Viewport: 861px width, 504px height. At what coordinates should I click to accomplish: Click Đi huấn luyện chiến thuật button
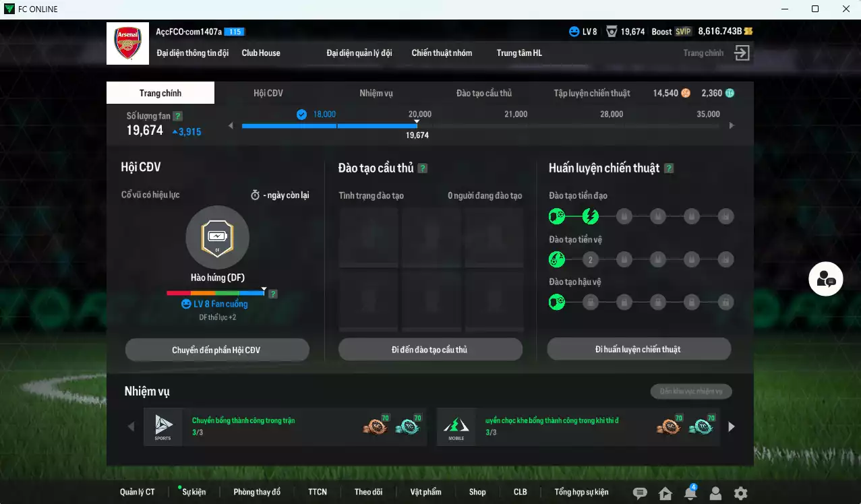tap(639, 349)
